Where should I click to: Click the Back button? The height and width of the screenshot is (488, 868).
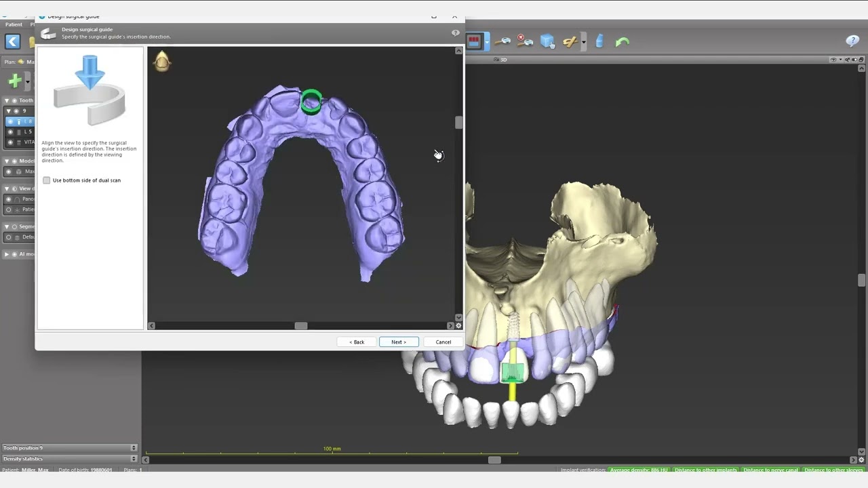coord(357,342)
